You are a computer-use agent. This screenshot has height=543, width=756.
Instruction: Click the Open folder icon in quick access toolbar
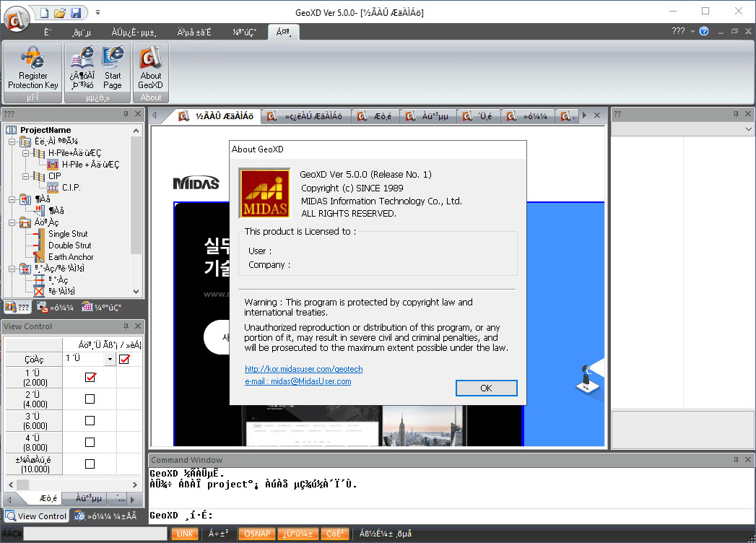[x=61, y=13]
